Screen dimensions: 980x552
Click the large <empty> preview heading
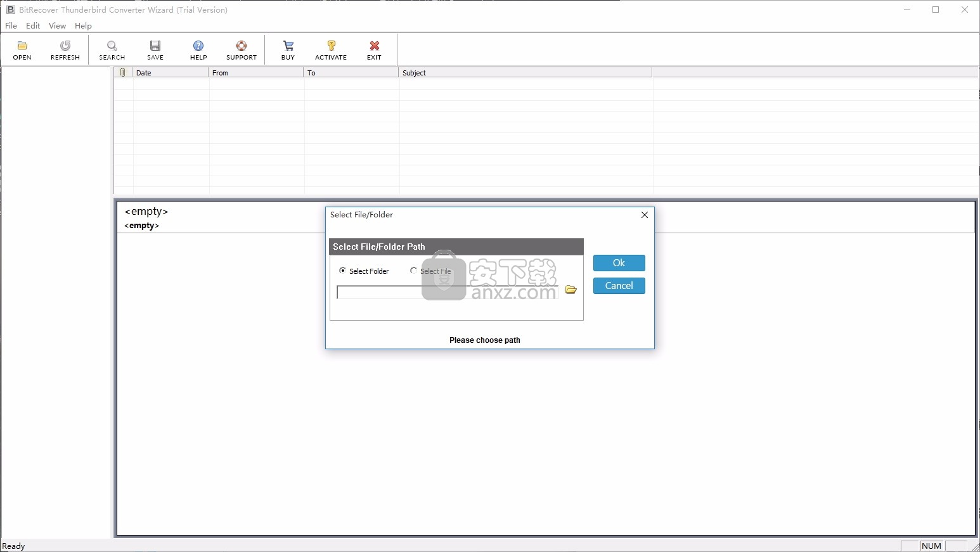point(146,212)
